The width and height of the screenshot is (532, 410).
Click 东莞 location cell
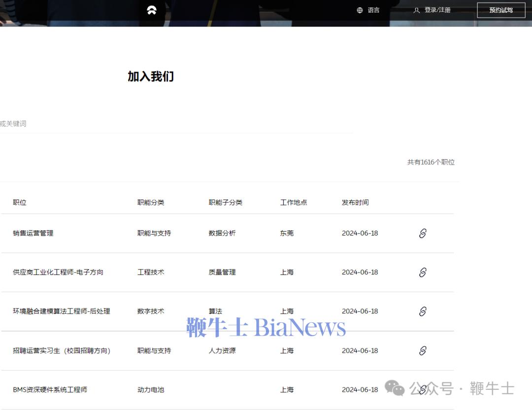[x=287, y=233]
